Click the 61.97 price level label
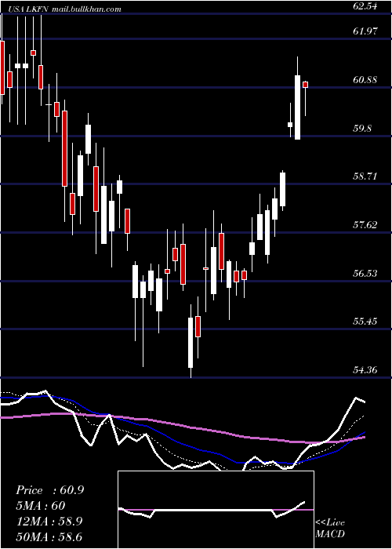392x549 pixels. point(365,31)
